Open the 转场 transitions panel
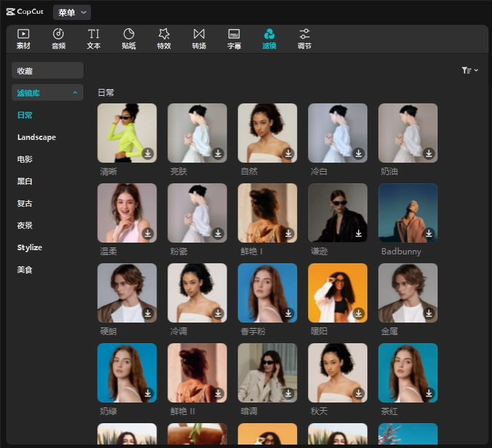 click(199, 39)
